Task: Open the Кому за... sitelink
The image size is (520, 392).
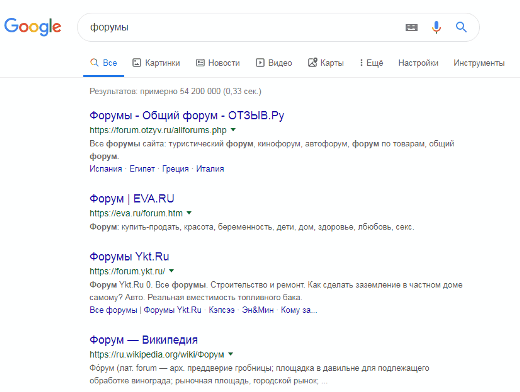Action: 299,310
